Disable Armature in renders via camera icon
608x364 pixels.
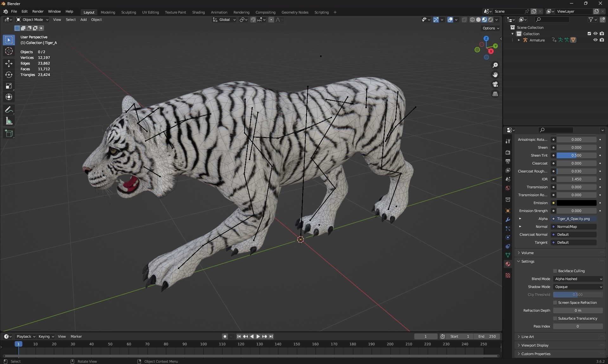point(602,40)
